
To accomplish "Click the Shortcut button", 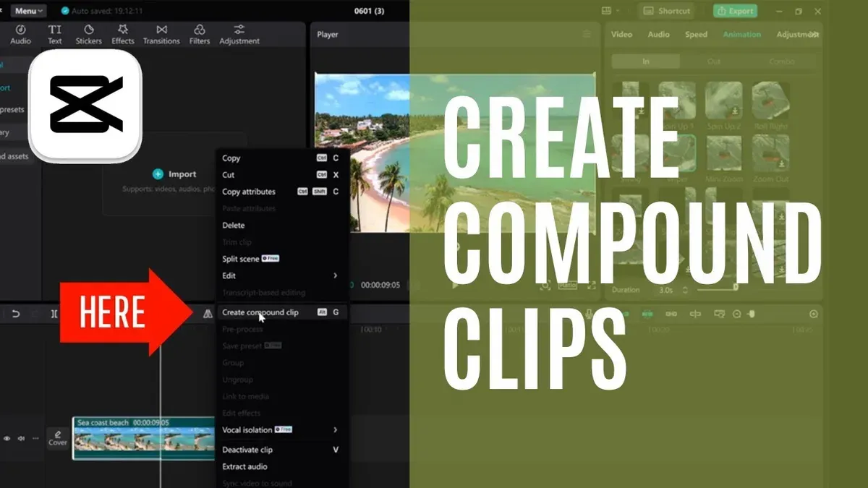I will (666, 11).
